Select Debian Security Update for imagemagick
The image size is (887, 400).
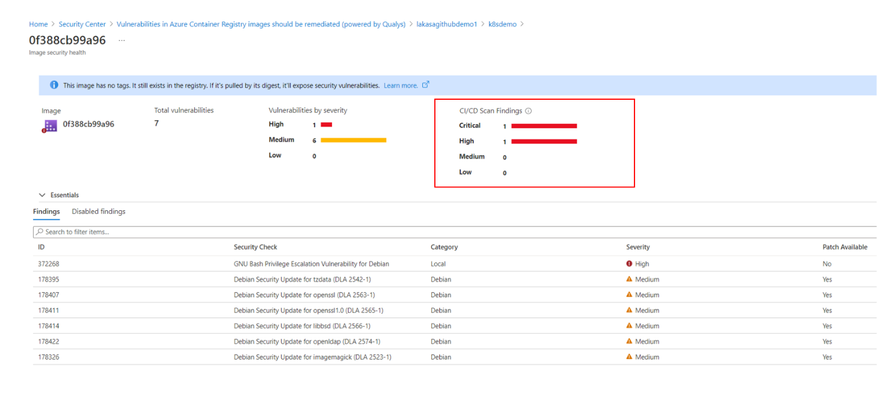click(x=312, y=357)
